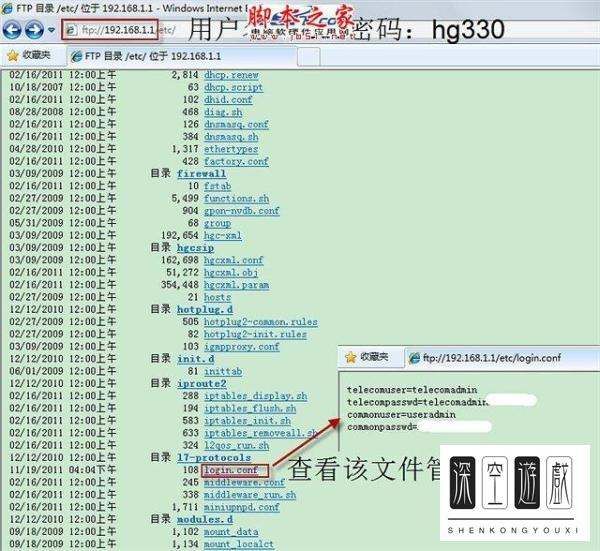The height and width of the screenshot is (551, 600).
Task: Open the inittab file link
Action: pyautogui.click(x=223, y=371)
